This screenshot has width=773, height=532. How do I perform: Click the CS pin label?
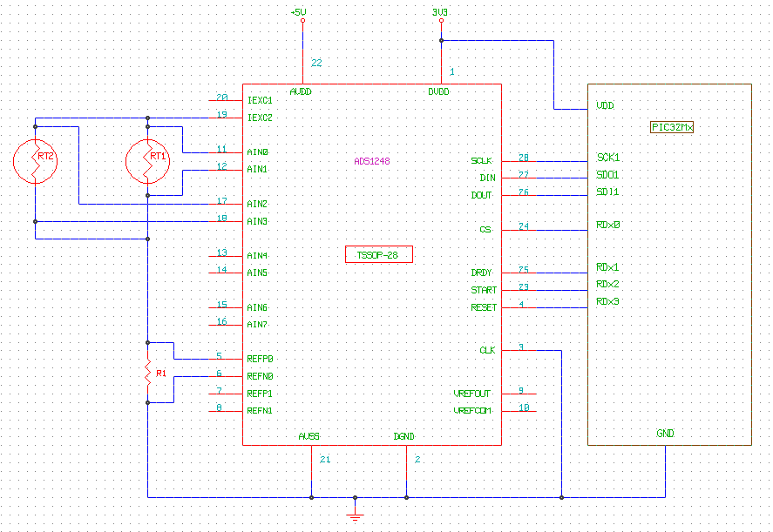pyautogui.click(x=485, y=230)
